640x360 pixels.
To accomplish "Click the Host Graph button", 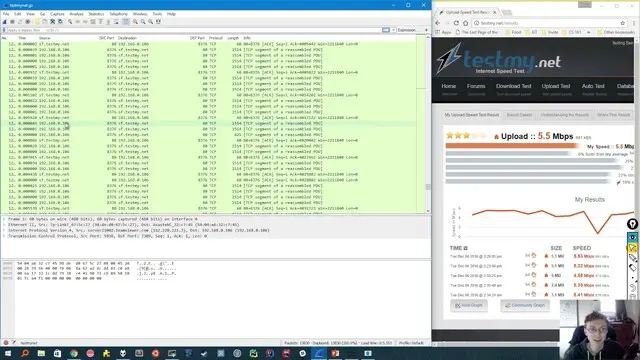I will [469, 305].
